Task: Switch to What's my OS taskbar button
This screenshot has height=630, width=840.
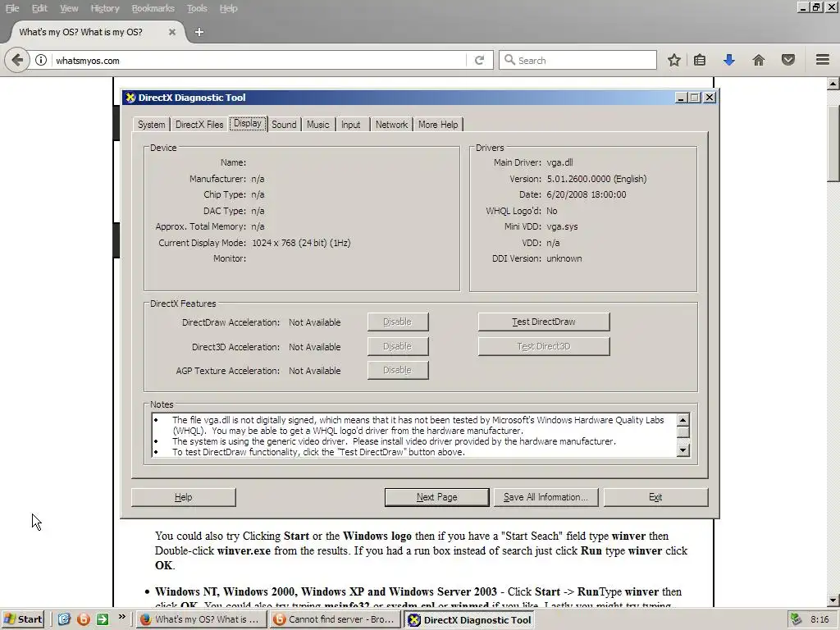Action: click(x=201, y=619)
